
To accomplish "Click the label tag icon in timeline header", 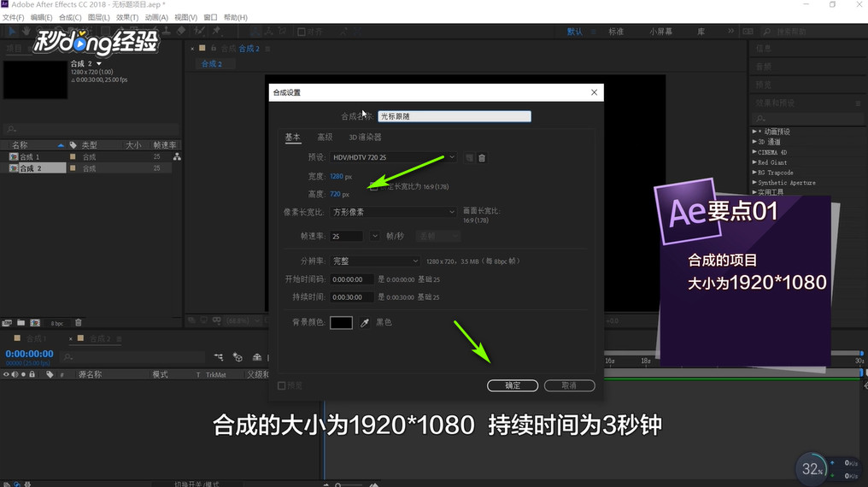I will coord(50,375).
